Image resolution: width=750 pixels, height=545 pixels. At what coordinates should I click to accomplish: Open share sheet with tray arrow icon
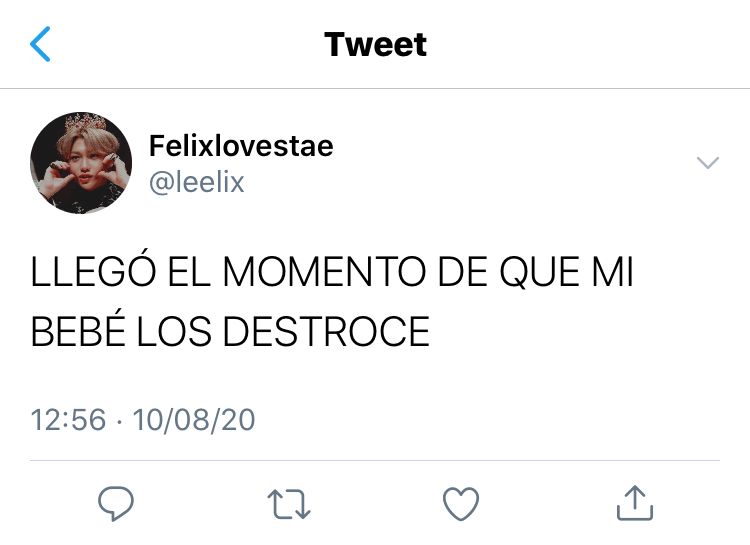[635, 503]
